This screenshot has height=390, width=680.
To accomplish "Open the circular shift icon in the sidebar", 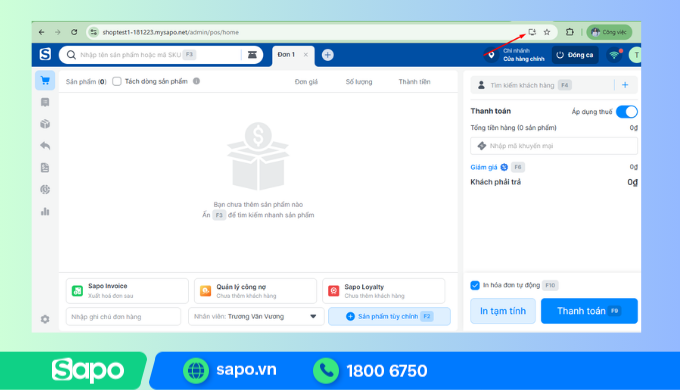I will click(45, 190).
